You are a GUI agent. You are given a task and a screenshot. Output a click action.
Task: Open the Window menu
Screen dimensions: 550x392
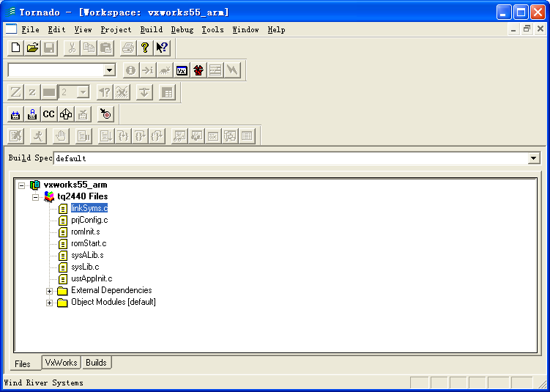click(x=245, y=30)
